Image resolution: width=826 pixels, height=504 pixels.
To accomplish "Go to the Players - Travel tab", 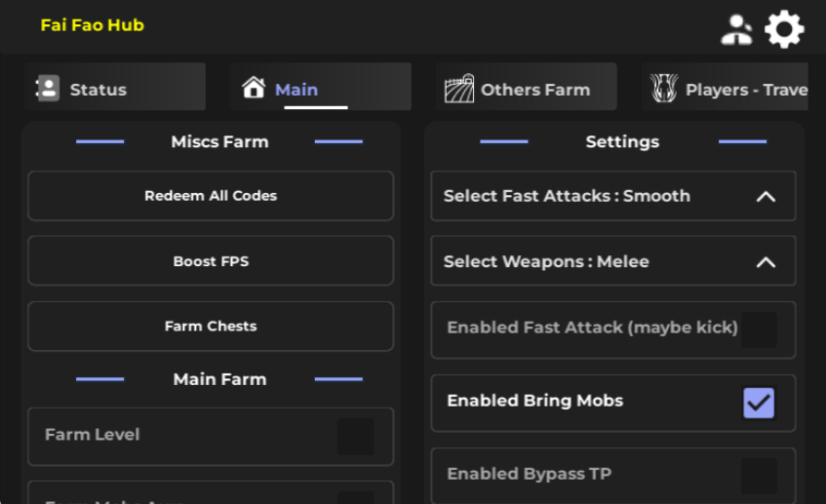I will 725,87.
